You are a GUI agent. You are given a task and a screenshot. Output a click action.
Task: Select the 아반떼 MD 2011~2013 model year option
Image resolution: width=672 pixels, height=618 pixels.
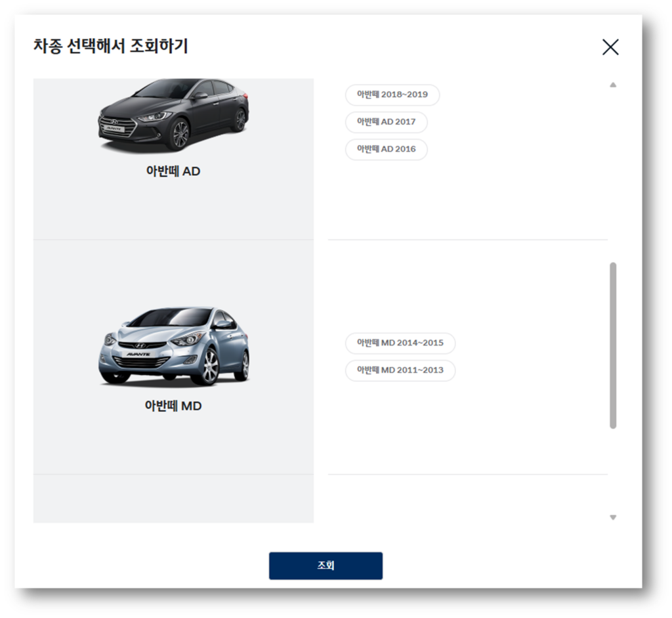(400, 370)
